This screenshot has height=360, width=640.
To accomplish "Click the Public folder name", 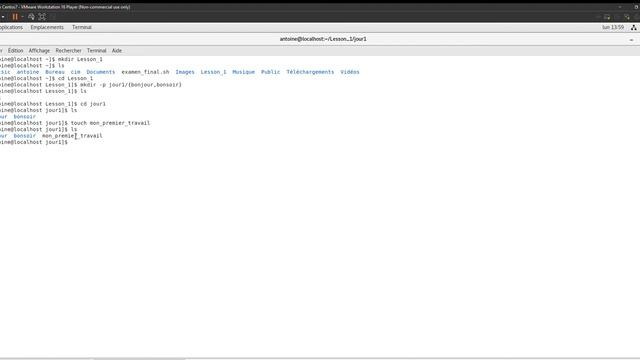I will tap(270, 72).
